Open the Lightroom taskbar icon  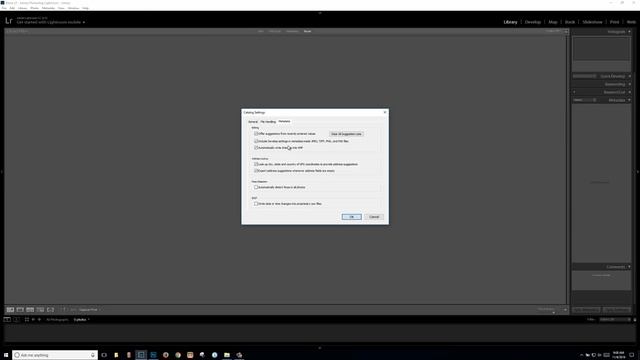(141, 355)
